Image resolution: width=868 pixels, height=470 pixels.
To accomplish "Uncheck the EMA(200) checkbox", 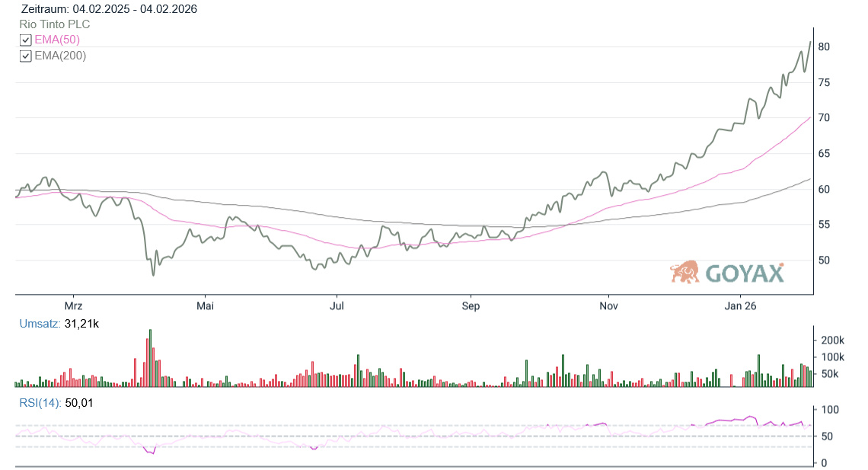I will pyautogui.click(x=26, y=56).
